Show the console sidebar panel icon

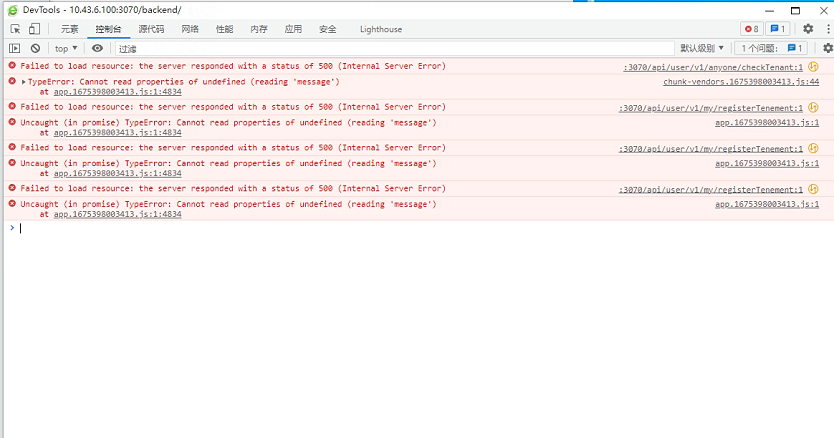point(15,48)
